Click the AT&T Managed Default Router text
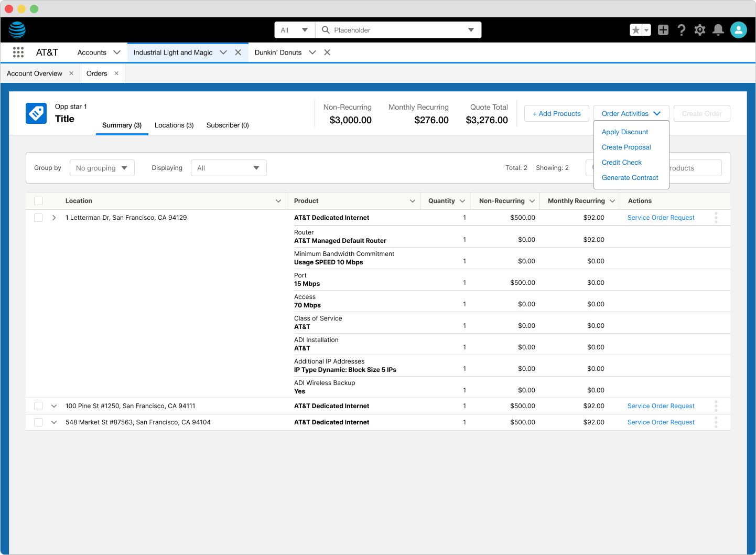 tap(340, 241)
